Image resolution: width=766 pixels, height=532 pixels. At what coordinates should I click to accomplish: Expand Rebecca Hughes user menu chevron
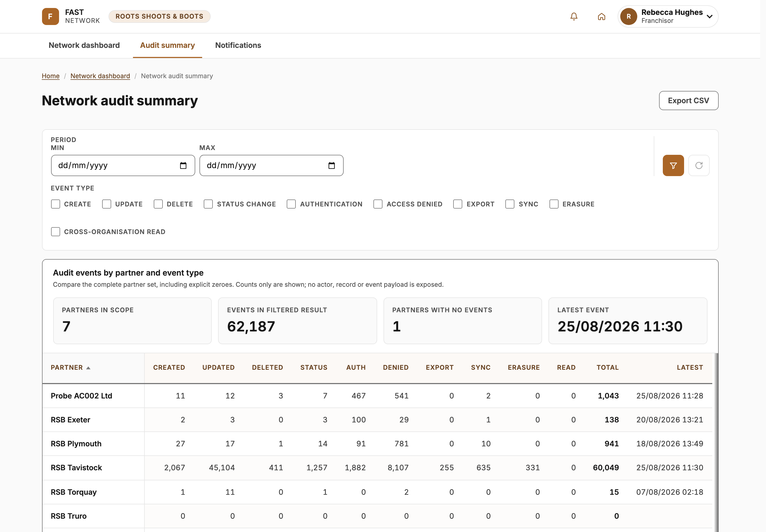(710, 16)
